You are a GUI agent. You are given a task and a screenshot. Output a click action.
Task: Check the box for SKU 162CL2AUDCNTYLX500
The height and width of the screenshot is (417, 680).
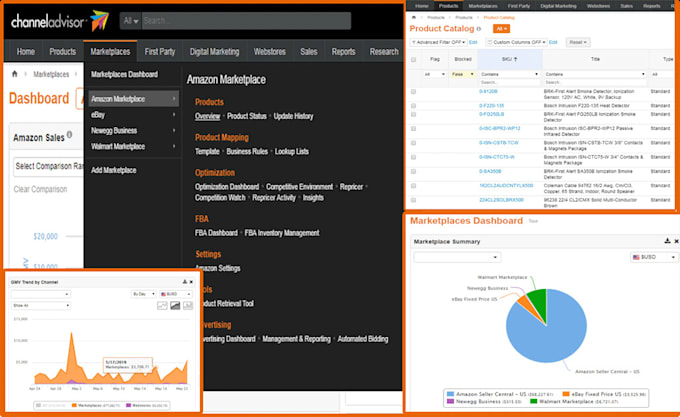click(x=413, y=186)
